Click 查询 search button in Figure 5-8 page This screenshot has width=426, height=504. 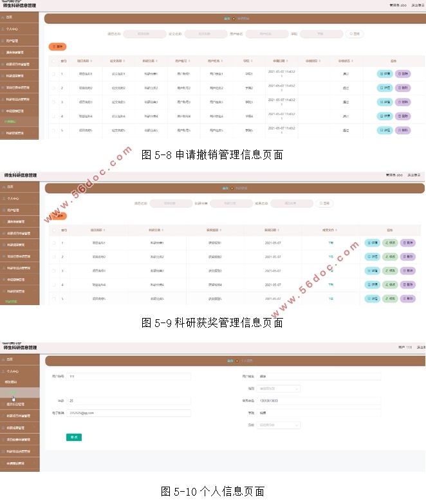(355, 33)
